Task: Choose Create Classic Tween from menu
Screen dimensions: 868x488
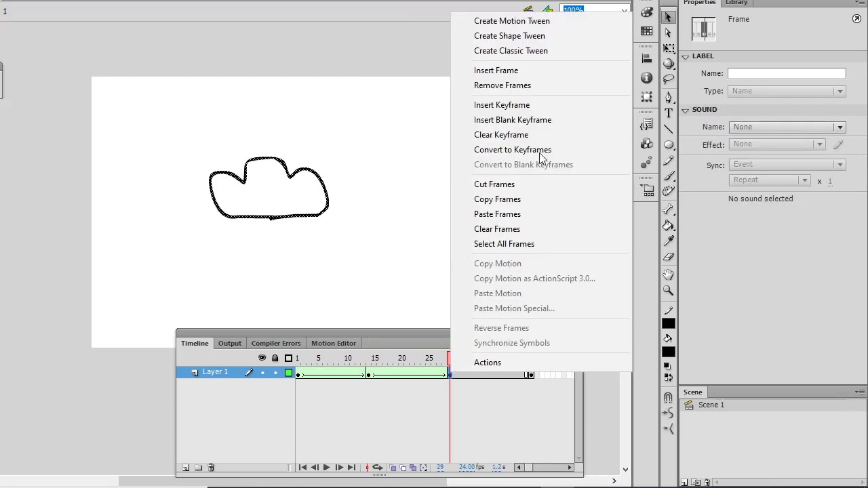Action: coord(511,51)
